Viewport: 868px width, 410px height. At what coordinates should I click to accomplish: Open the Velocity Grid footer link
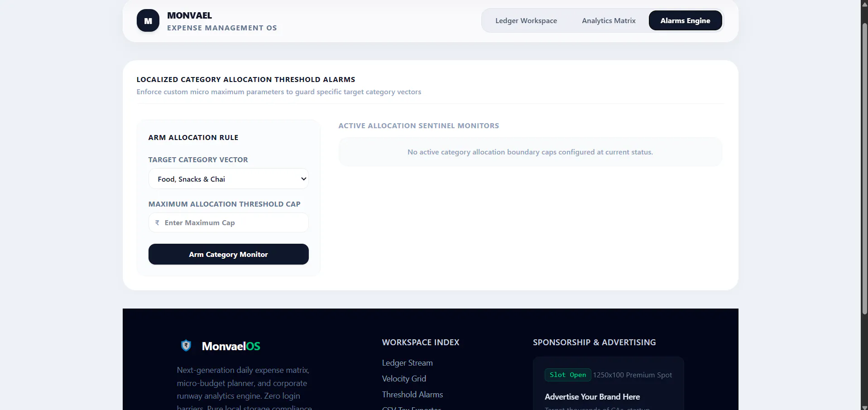404,379
